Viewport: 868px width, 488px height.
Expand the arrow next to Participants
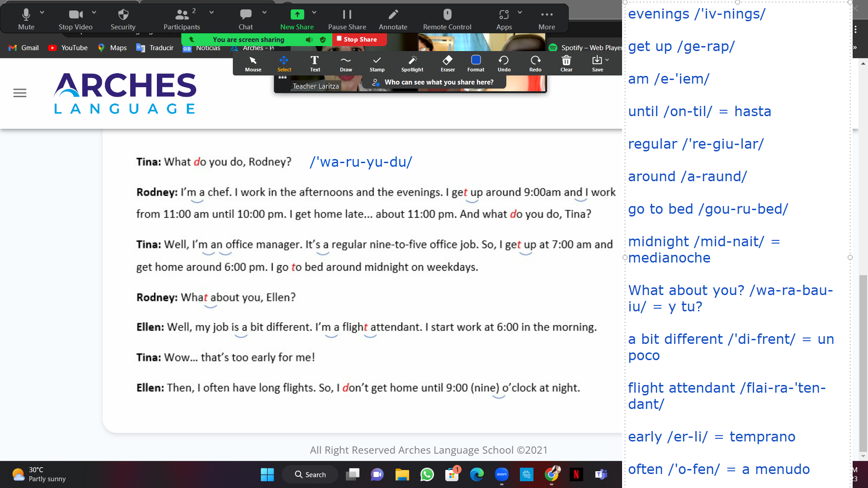pyautogui.click(x=212, y=13)
